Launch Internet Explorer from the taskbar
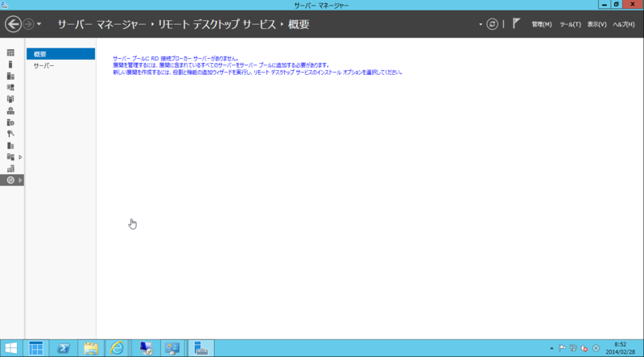 tap(117, 348)
